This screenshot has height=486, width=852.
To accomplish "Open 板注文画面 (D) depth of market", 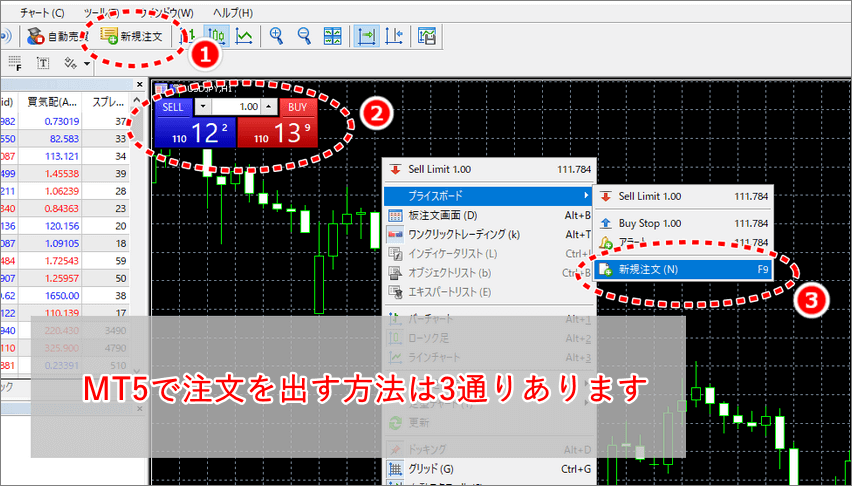I will point(490,215).
